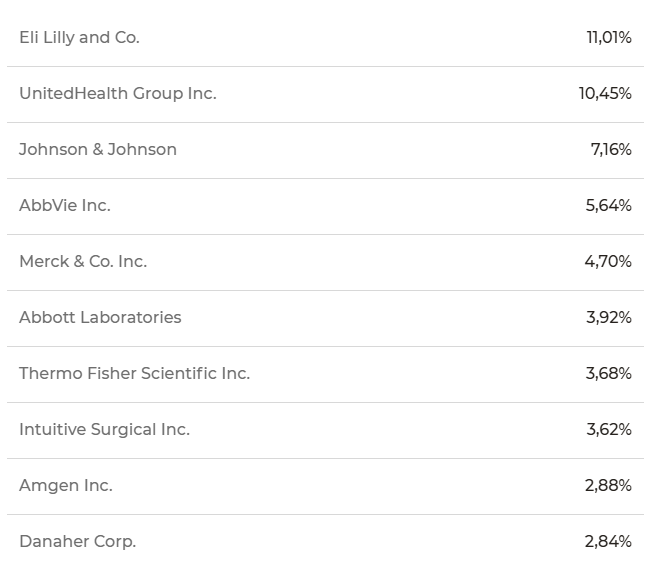Image resolution: width=652 pixels, height=570 pixels.
Task: Click the 3,62% allocation
Action: 609,429
